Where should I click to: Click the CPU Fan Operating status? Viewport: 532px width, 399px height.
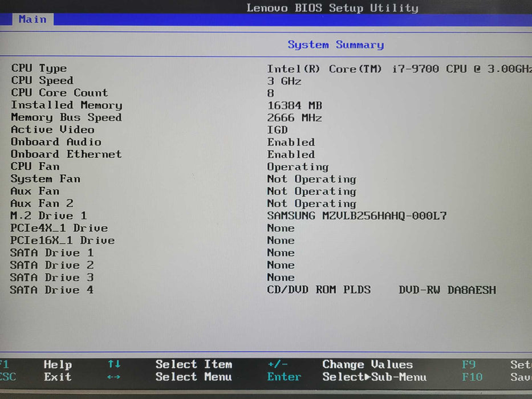click(297, 166)
